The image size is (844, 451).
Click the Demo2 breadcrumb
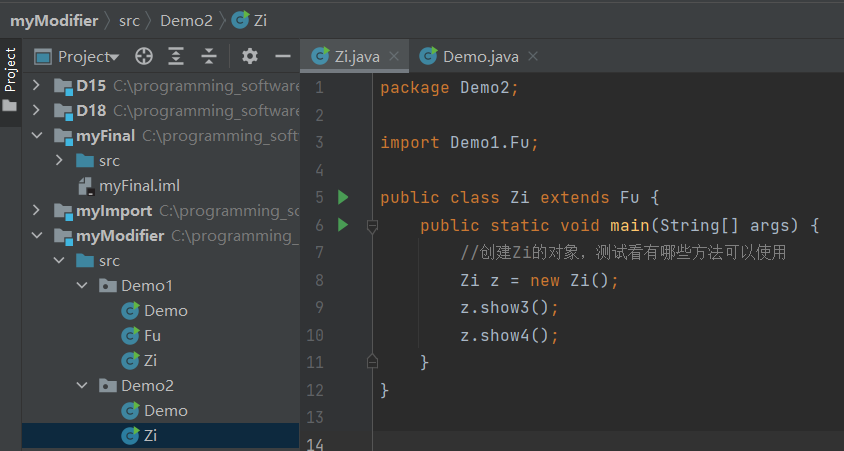tap(186, 20)
